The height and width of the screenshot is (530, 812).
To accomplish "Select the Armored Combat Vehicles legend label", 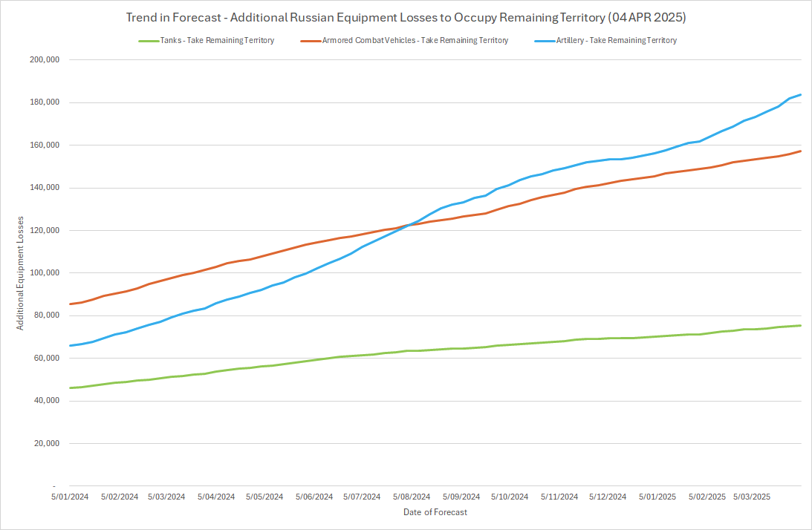I will [x=415, y=41].
